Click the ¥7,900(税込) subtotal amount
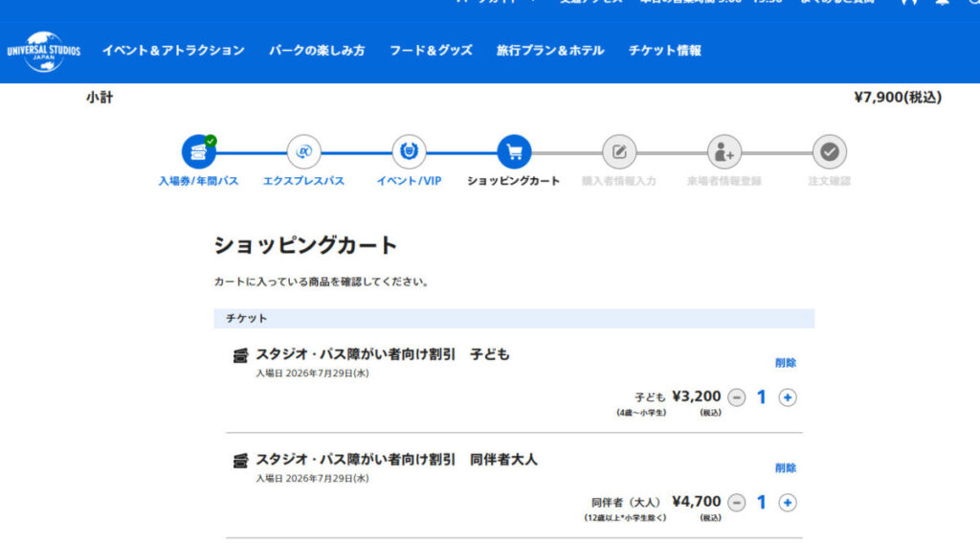The width and height of the screenshot is (980, 544). point(898,97)
